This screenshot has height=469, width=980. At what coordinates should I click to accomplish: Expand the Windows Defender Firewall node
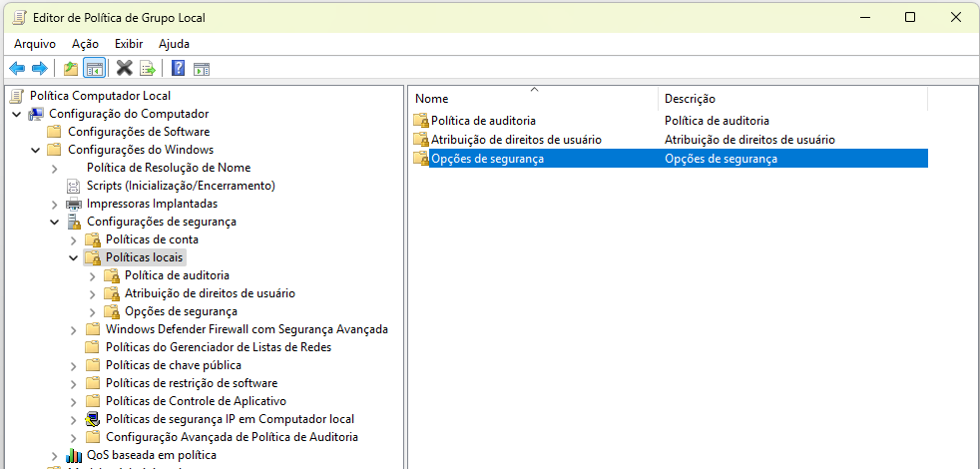(x=73, y=329)
